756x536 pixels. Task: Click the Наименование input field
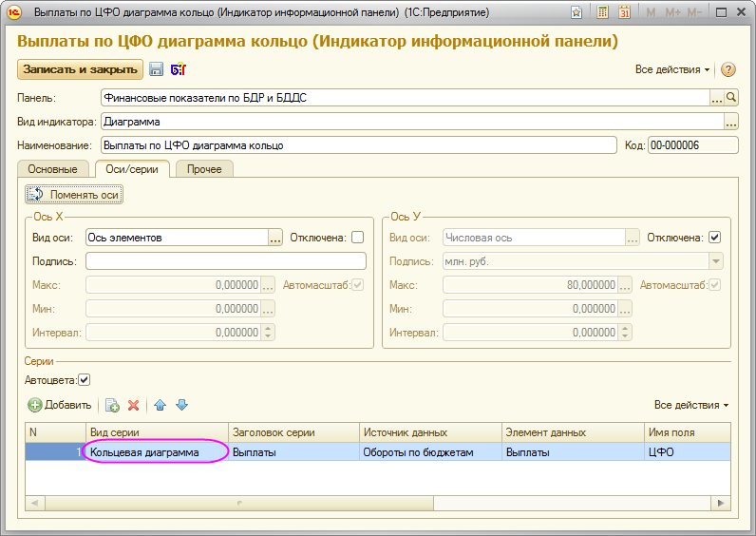[359, 145]
